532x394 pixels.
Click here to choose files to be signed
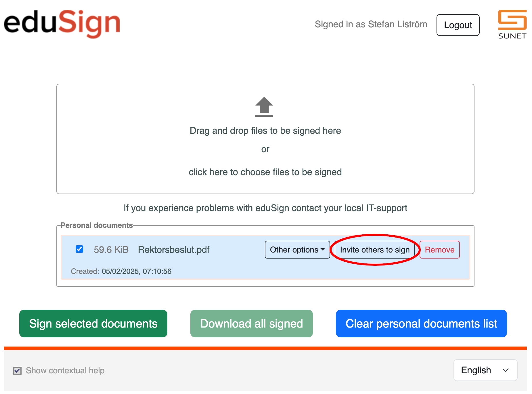coord(265,172)
